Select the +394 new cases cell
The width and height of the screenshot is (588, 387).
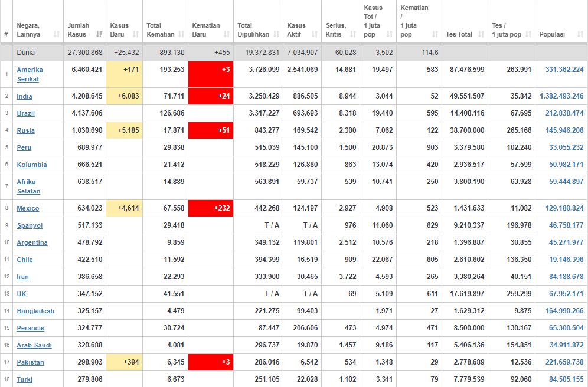click(x=124, y=362)
